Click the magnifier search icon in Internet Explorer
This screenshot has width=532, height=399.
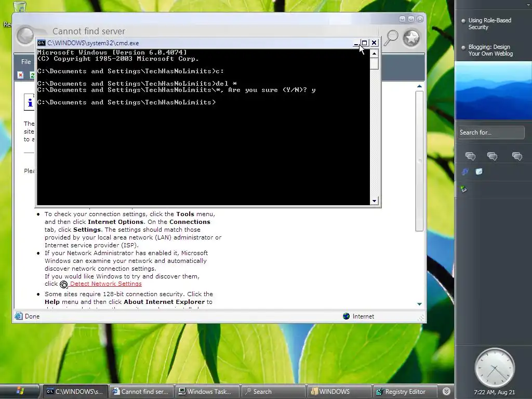tap(391, 37)
